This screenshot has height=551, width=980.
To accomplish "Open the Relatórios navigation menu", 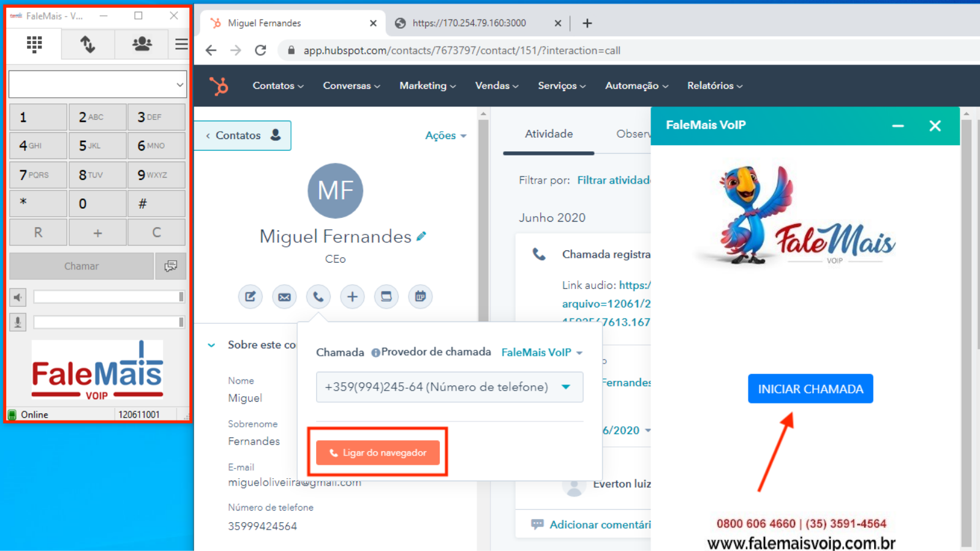I will click(715, 86).
